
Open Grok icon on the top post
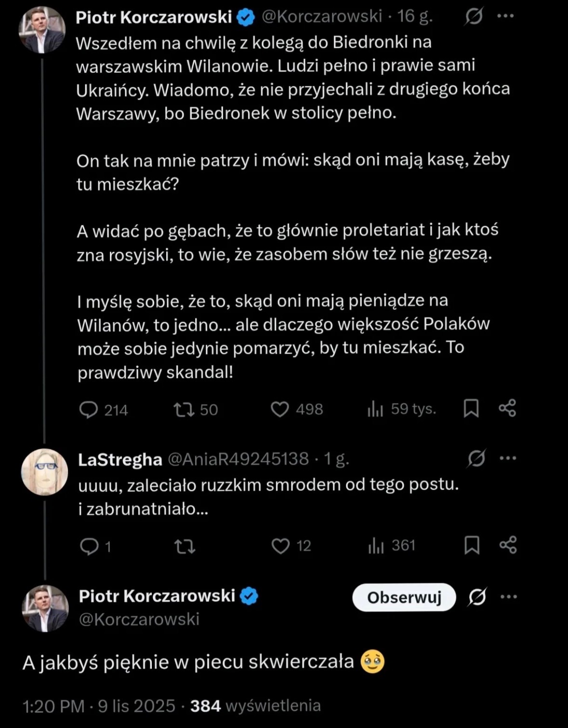coord(474,17)
